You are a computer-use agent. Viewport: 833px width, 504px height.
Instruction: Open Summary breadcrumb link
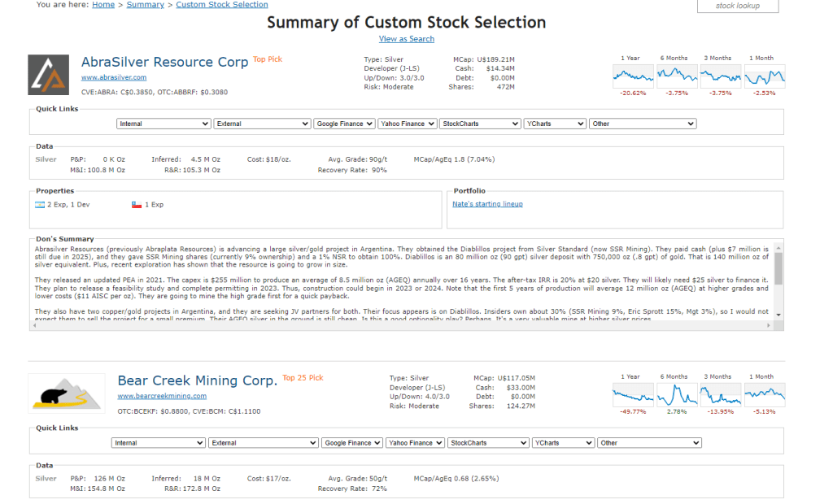pyautogui.click(x=145, y=5)
